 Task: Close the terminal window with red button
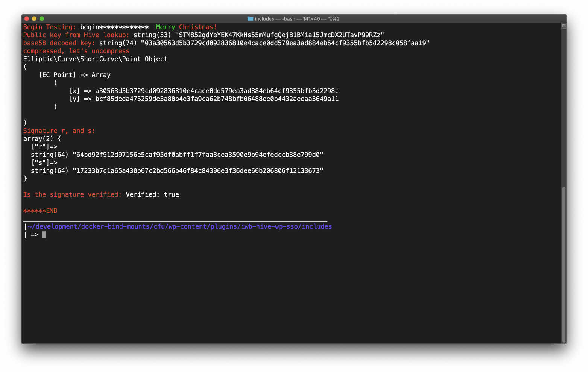pyautogui.click(x=27, y=18)
